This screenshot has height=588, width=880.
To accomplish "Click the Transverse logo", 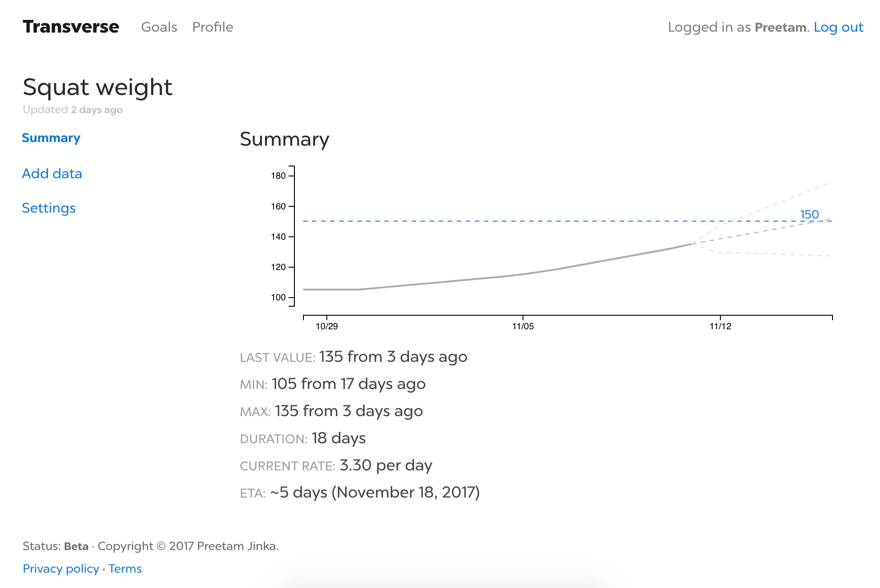I will pos(71,27).
